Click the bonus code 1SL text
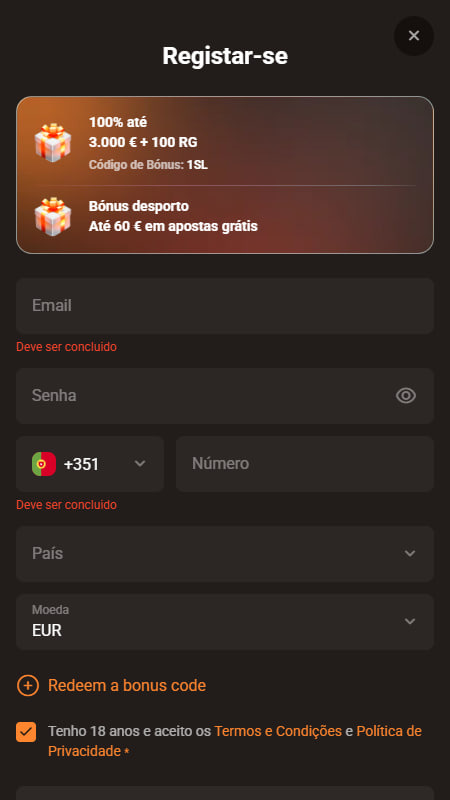Screen dimensions: 450x800 (197, 165)
